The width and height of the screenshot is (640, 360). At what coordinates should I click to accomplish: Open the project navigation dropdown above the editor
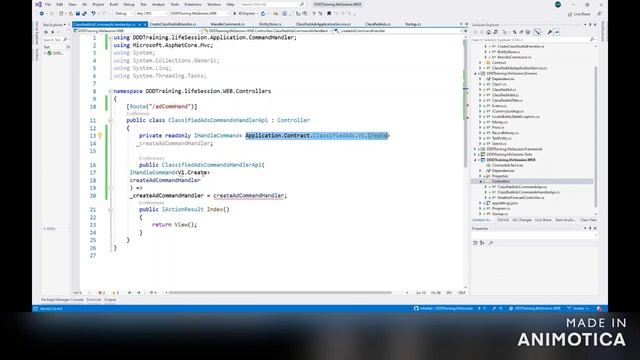click(x=137, y=31)
